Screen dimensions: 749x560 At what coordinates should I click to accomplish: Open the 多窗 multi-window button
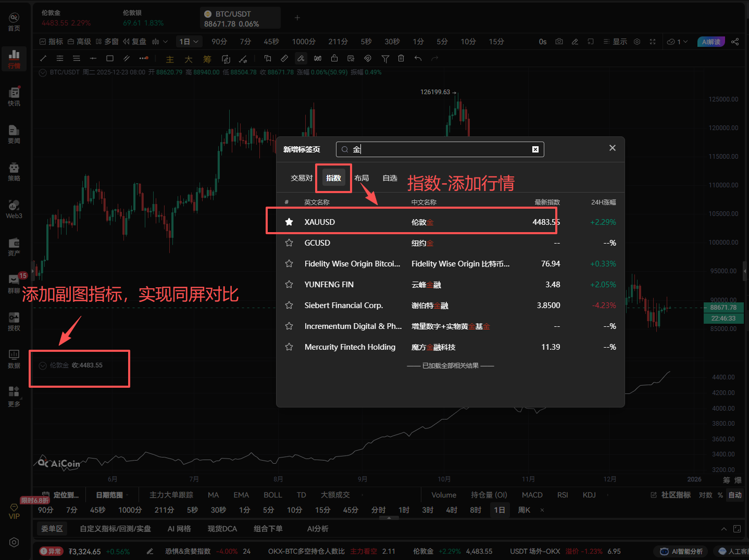[x=107, y=42]
